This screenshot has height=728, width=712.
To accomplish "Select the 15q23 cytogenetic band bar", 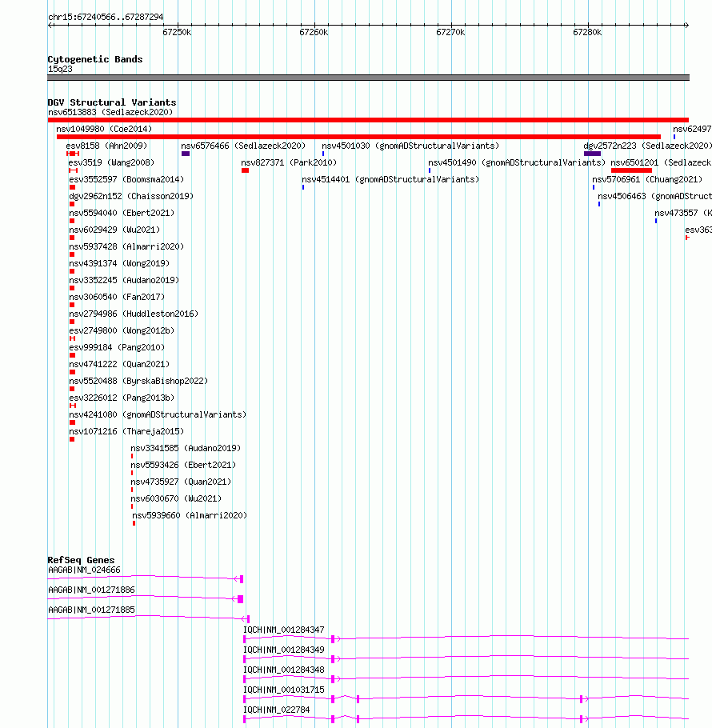I will coord(368,78).
